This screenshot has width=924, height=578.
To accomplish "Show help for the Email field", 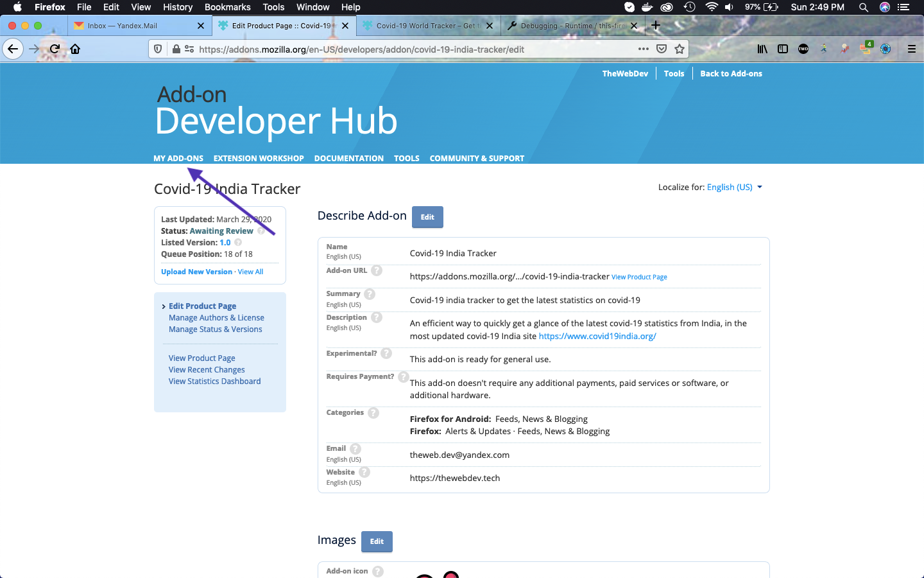I will pyautogui.click(x=355, y=449).
